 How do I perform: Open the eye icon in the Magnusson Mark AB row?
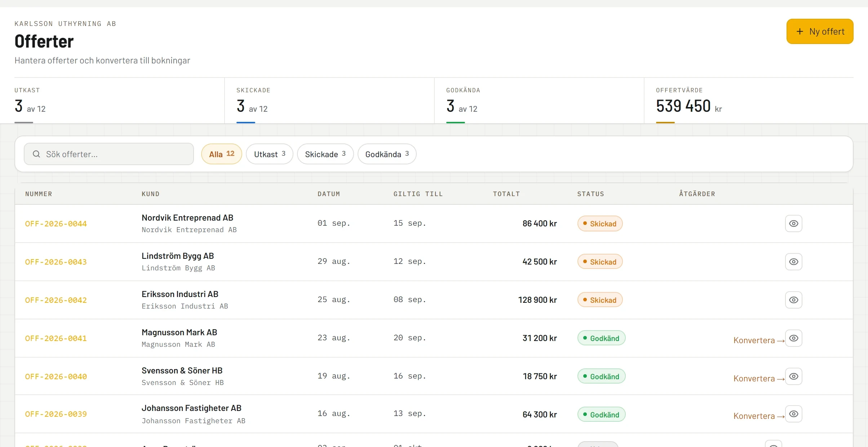click(x=793, y=338)
